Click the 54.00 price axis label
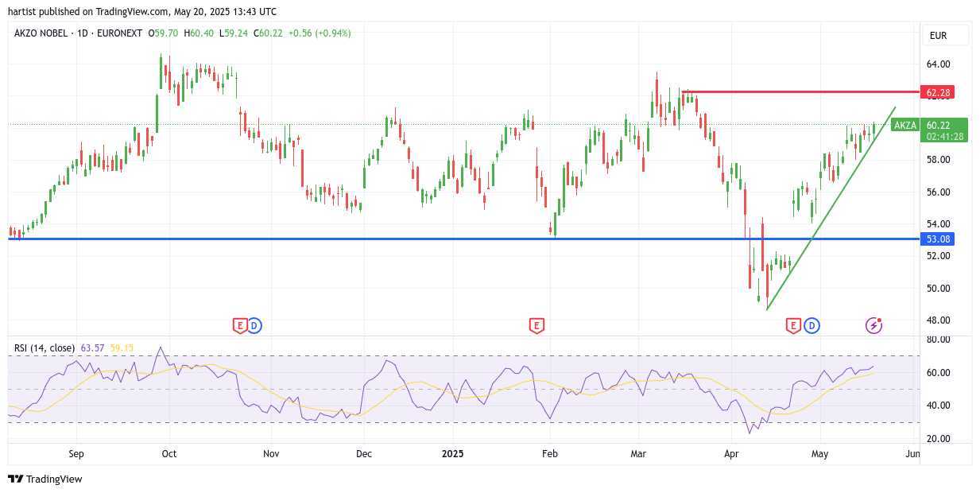This screenshot has width=980, height=493. [938, 224]
